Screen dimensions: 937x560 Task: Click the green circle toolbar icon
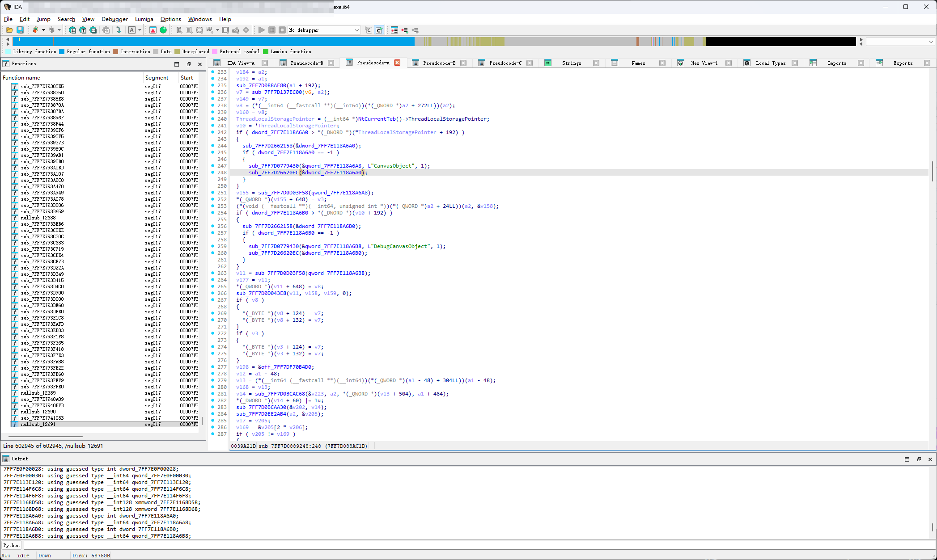(163, 30)
